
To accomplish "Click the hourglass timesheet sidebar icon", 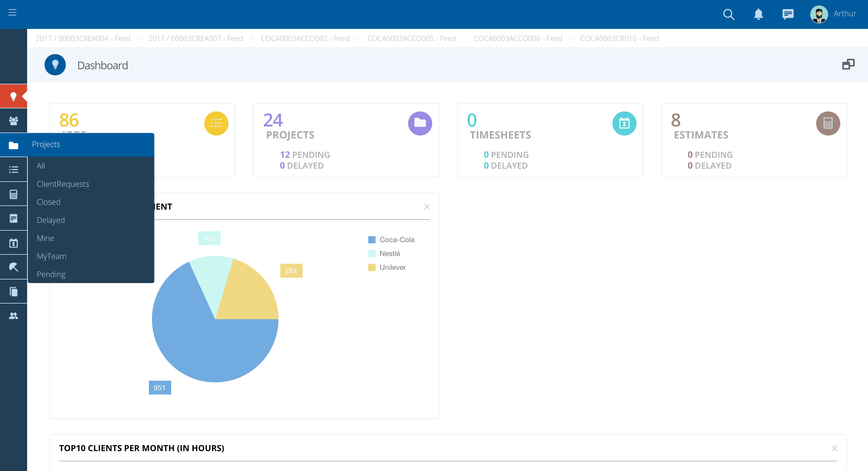I will pos(14,243).
